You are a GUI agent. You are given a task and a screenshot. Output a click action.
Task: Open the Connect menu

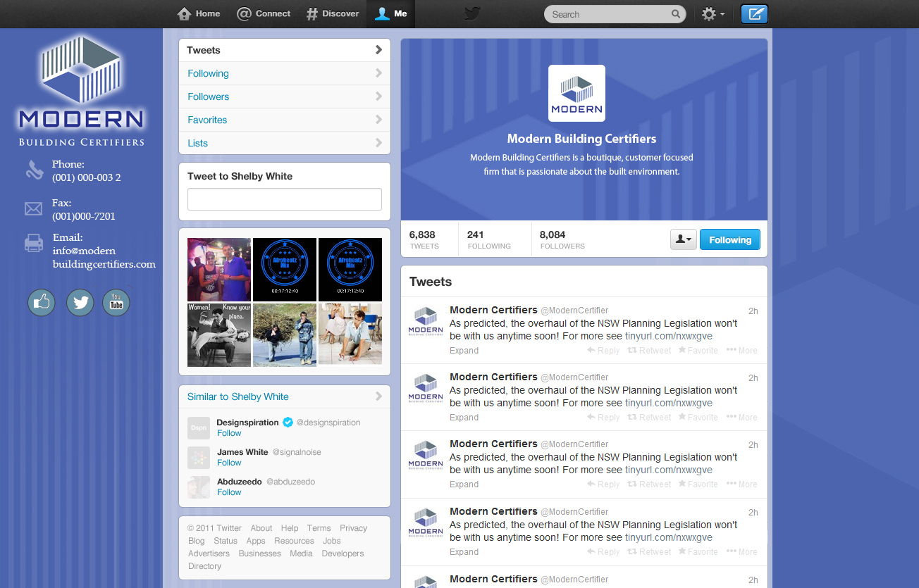coord(264,13)
